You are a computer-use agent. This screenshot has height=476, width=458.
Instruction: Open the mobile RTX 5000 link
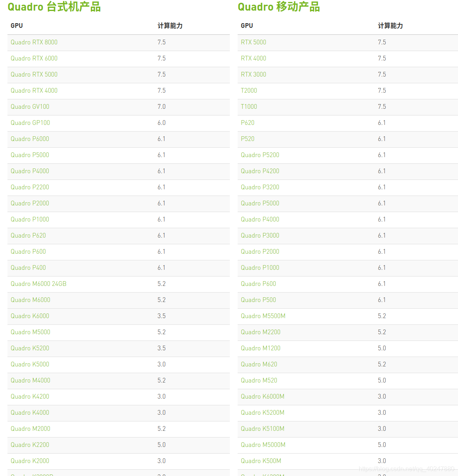click(x=253, y=42)
